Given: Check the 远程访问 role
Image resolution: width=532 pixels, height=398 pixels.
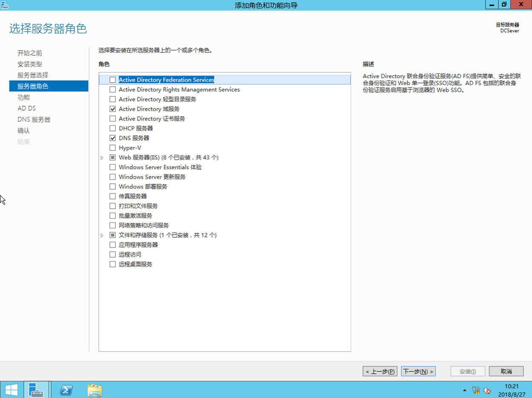Looking at the screenshot, I should pyautogui.click(x=113, y=254).
